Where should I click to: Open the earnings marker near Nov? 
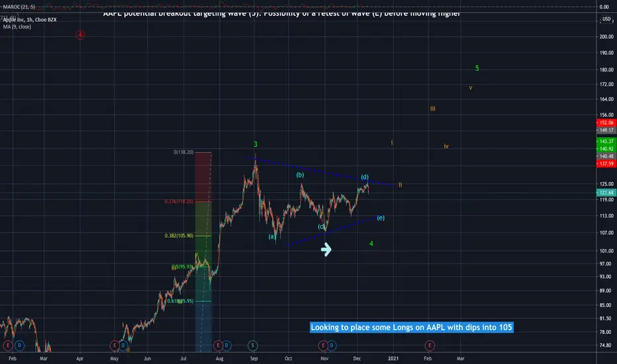coord(323,345)
